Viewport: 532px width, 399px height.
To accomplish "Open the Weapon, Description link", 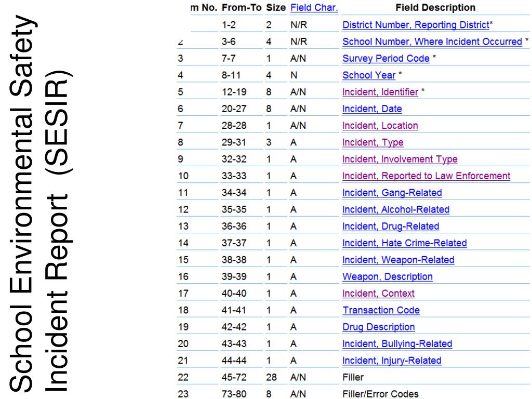I will pyautogui.click(x=388, y=277).
